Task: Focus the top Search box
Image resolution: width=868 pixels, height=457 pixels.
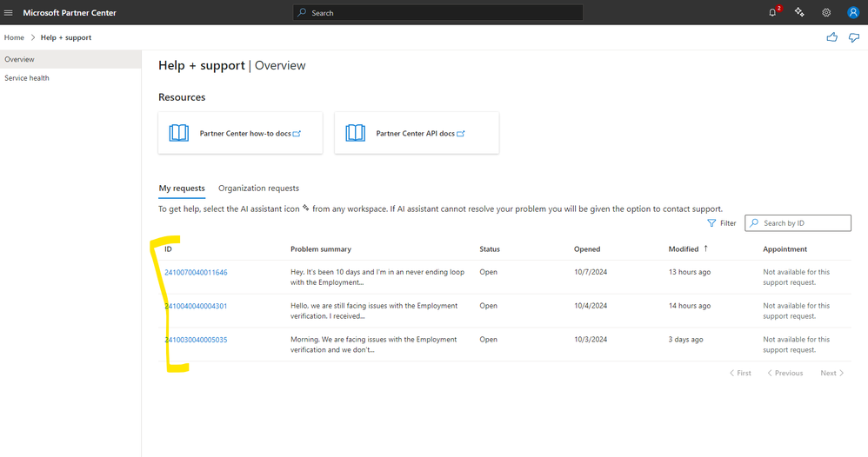Action: click(x=437, y=12)
